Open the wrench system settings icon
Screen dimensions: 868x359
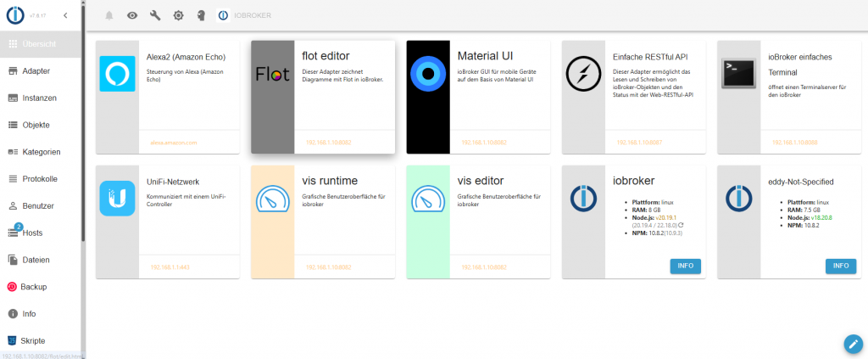[155, 15]
